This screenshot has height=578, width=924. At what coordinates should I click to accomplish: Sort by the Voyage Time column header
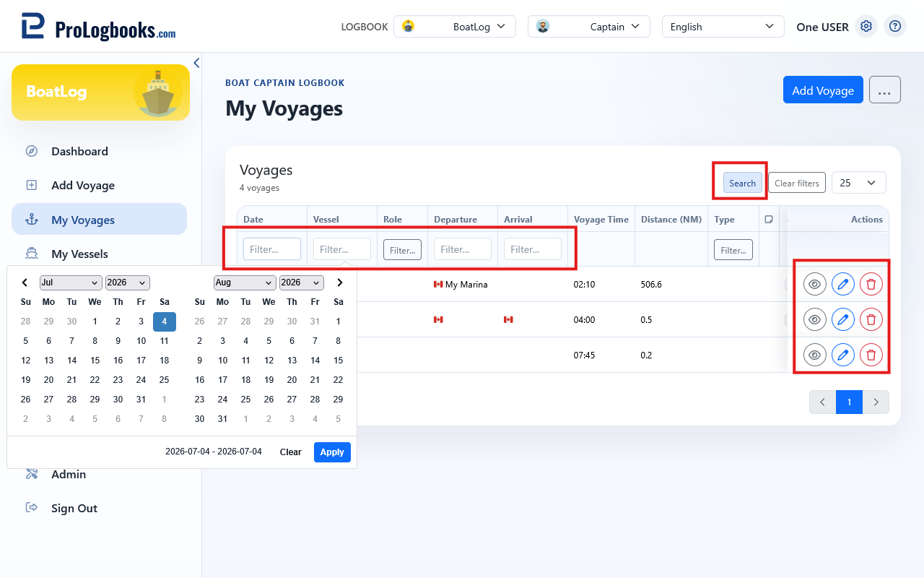pos(601,220)
